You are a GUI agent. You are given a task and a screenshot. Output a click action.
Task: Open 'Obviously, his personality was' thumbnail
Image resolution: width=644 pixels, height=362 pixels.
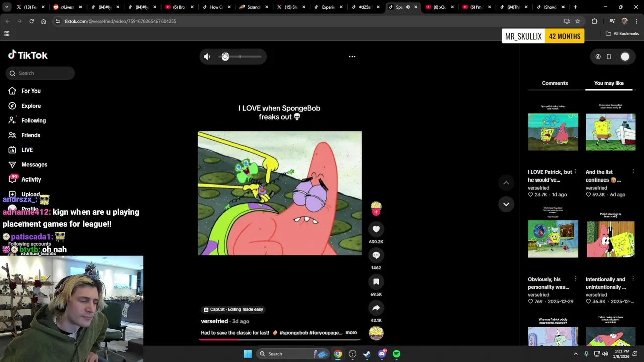click(x=553, y=239)
